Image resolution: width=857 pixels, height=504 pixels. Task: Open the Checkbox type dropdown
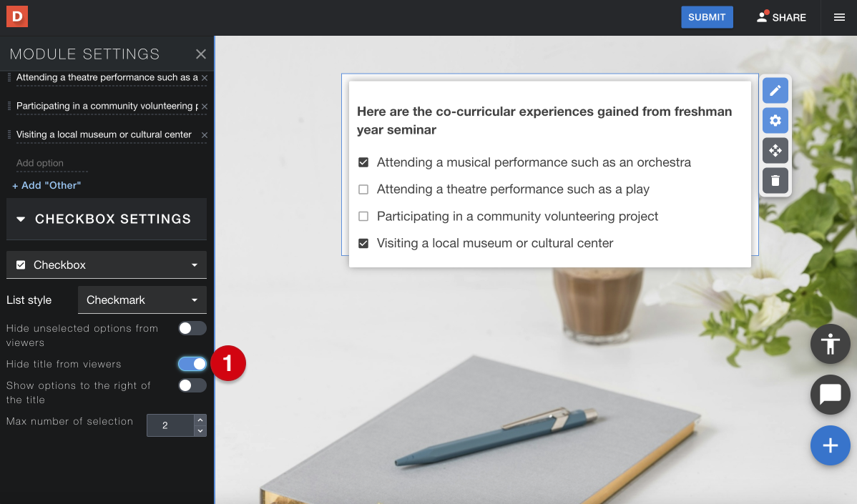pos(107,265)
